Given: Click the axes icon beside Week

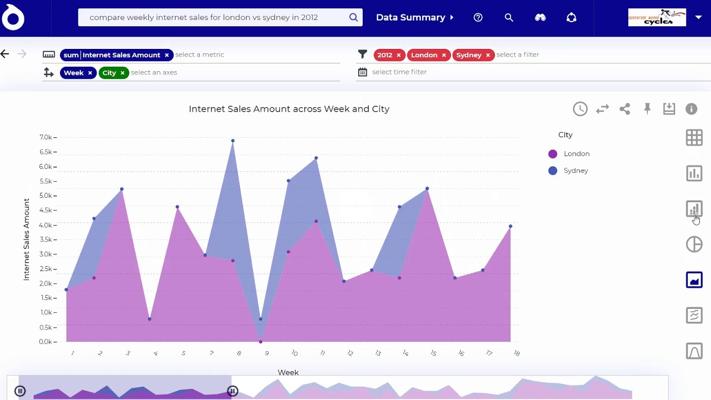Looking at the screenshot, I should pyautogui.click(x=49, y=72).
